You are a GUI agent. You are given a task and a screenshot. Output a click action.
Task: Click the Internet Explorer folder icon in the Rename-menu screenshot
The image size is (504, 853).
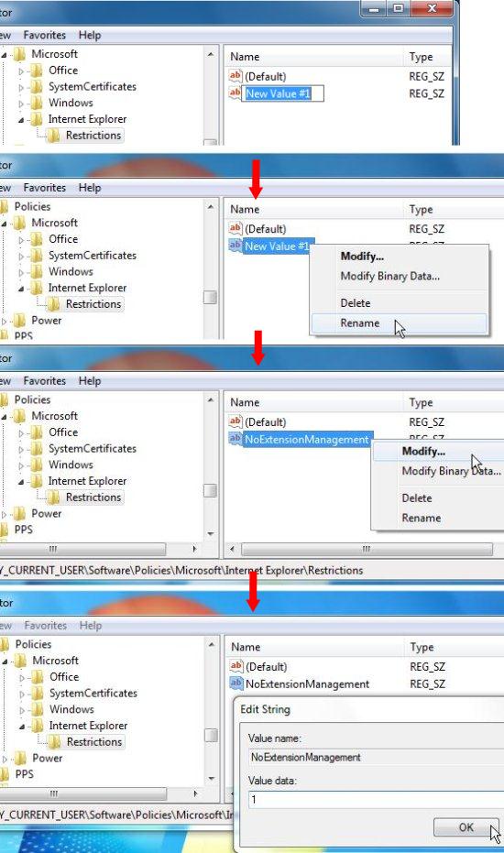click(x=37, y=288)
